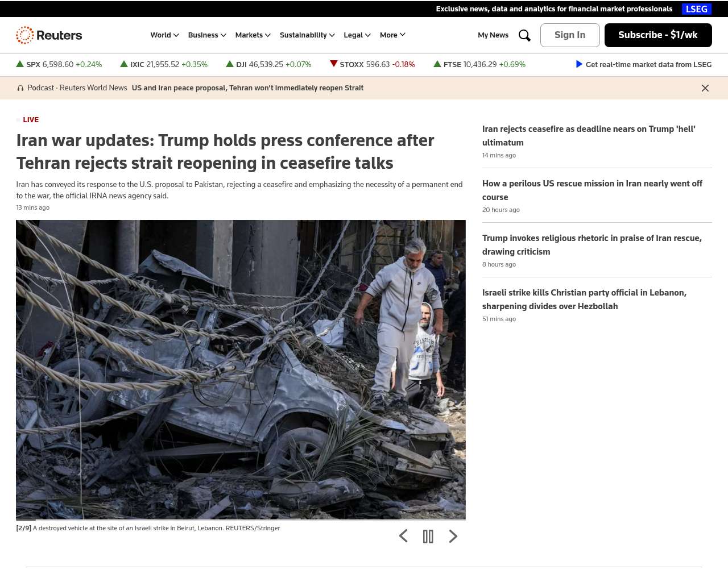Click the Iran response article summary text

(239, 190)
